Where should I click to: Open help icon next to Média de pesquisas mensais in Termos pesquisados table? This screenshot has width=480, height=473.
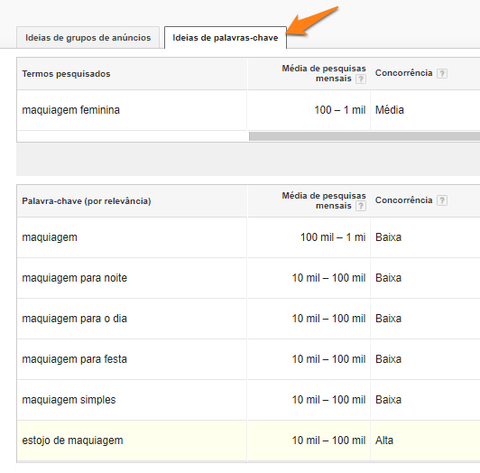click(360, 79)
